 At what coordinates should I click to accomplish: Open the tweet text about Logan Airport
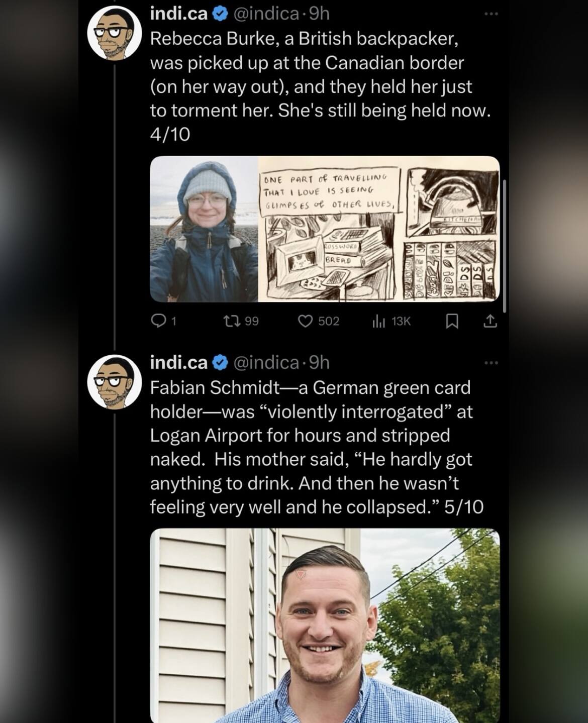coord(317,447)
